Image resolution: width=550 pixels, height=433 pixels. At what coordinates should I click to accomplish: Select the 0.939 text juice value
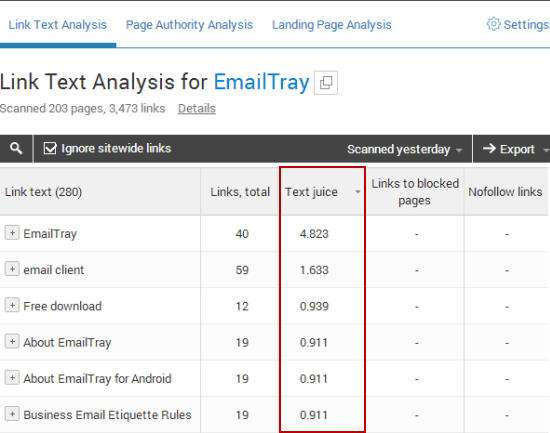(314, 306)
